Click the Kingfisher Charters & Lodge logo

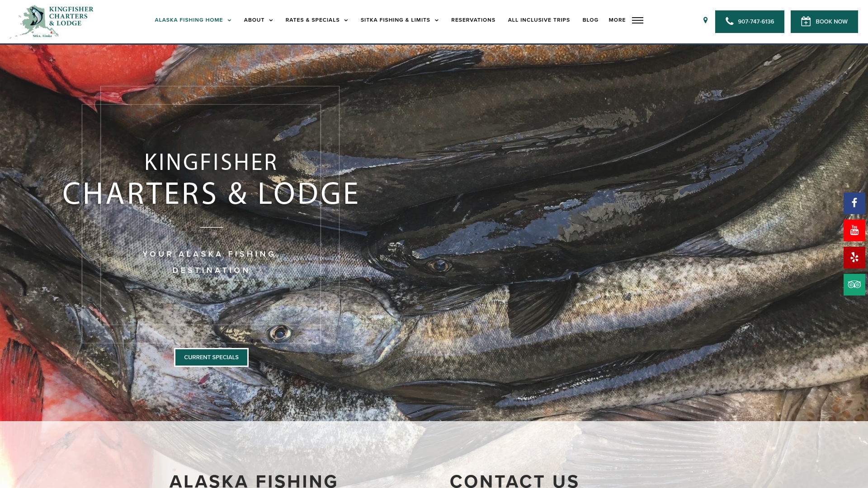click(x=52, y=22)
